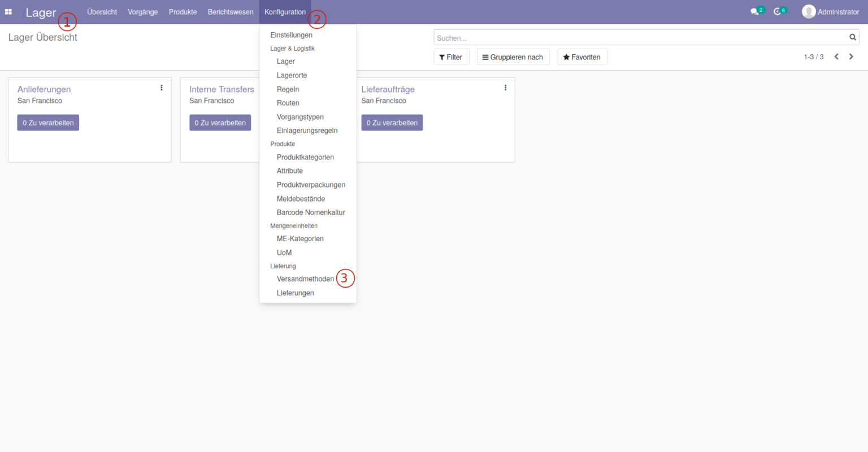This screenshot has width=868, height=452.
Task: Open the Lieferaufträge card kebab menu
Action: pos(505,87)
